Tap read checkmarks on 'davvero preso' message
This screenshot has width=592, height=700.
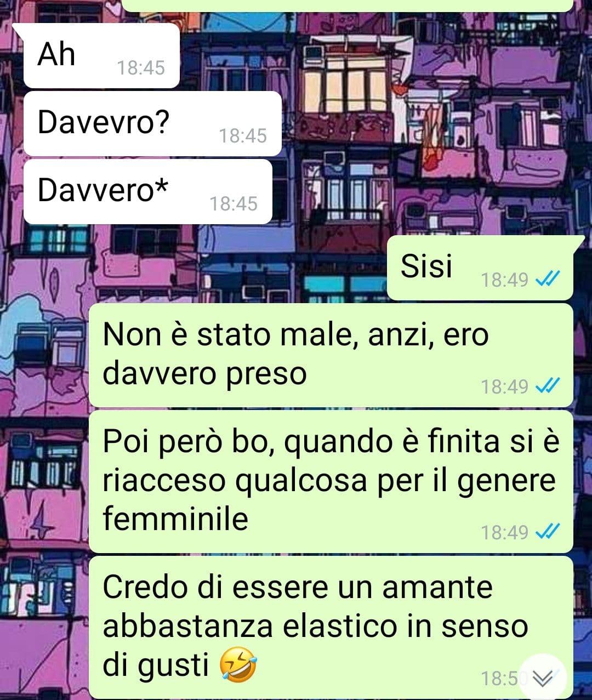click(547, 386)
